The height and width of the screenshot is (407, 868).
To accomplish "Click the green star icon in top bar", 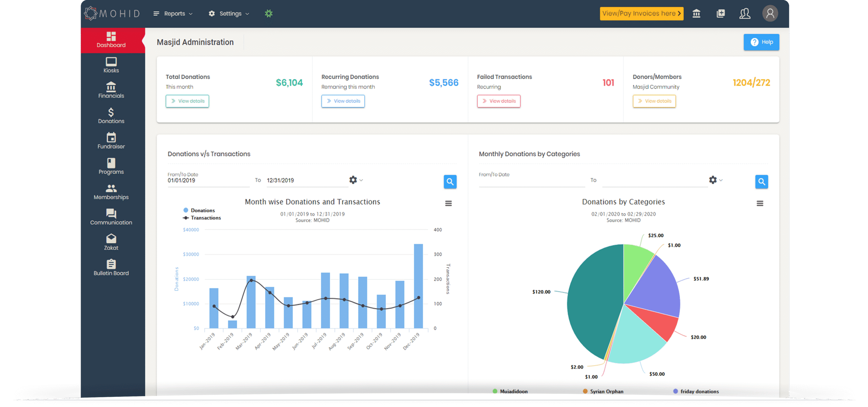I will [269, 14].
